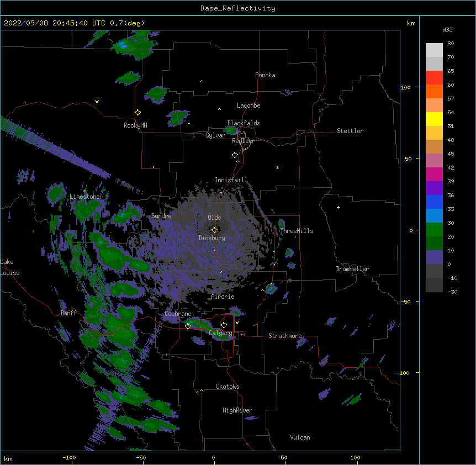The image size is (476, 465).
Task: Pick the gray 65-70 dBZ legend swatch
Action: [434, 64]
